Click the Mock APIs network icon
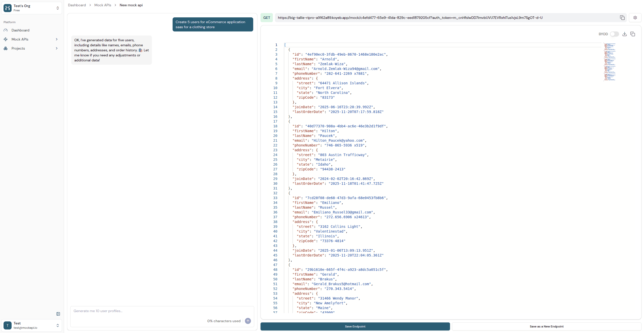Viewport: 644px width, 333px height. 6,39
